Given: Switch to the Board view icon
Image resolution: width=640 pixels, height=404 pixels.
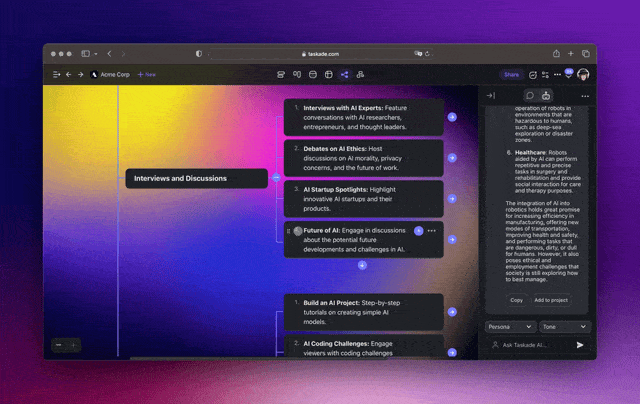Looking at the screenshot, I should 297,74.
